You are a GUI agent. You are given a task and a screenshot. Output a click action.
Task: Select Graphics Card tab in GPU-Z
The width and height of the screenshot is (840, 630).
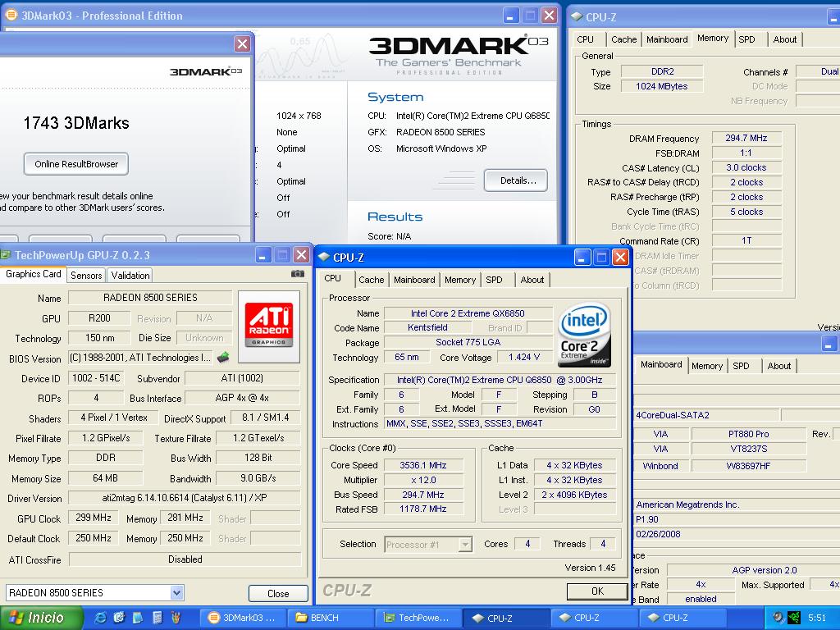[x=33, y=274]
